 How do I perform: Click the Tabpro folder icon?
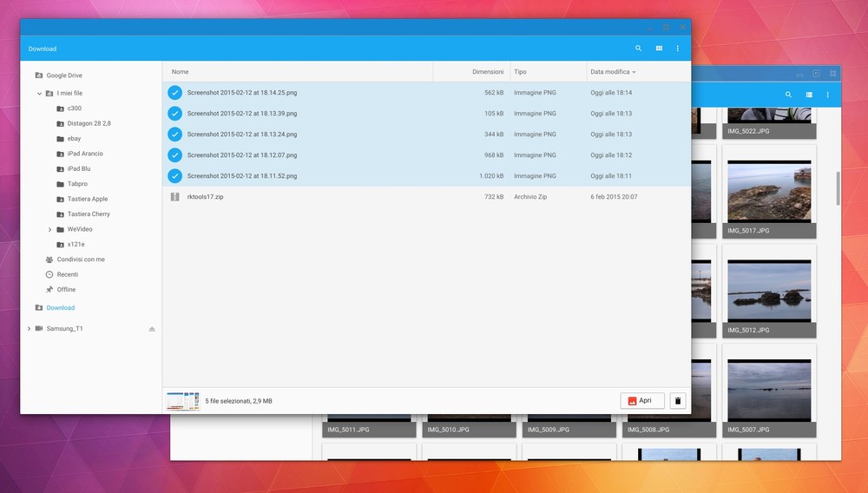point(61,184)
